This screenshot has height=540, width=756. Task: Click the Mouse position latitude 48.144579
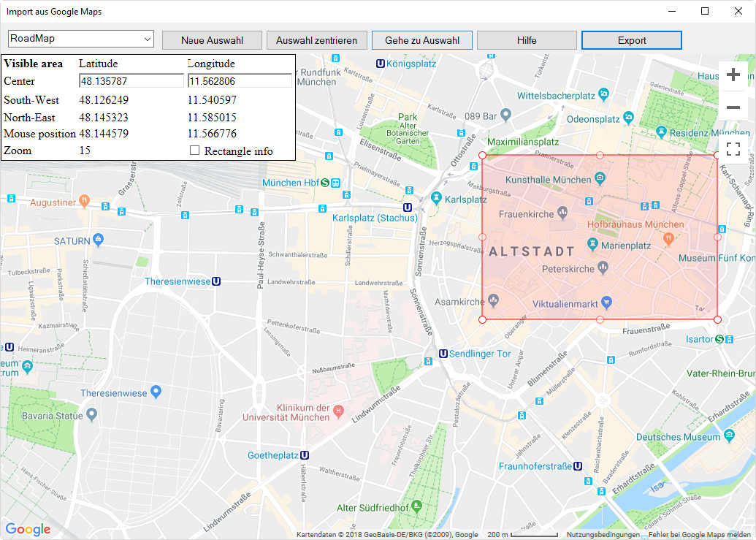coord(104,134)
